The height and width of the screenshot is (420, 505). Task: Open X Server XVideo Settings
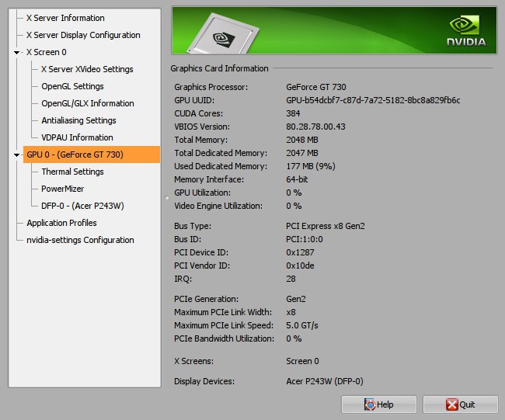(87, 69)
